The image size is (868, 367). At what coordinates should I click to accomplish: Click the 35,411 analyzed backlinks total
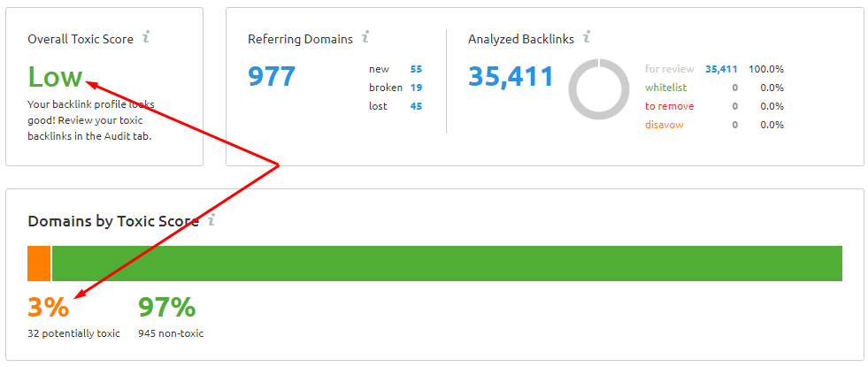pos(511,76)
